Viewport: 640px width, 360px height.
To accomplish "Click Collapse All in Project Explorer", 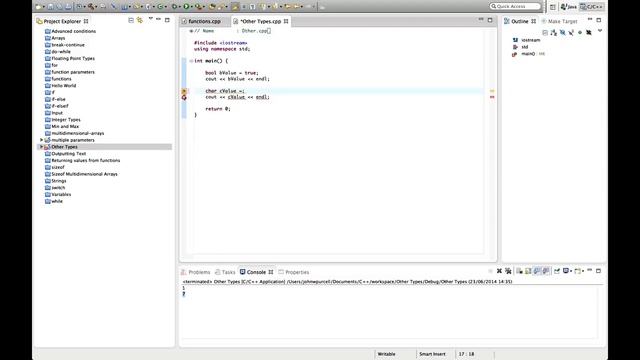I will [x=131, y=20].
